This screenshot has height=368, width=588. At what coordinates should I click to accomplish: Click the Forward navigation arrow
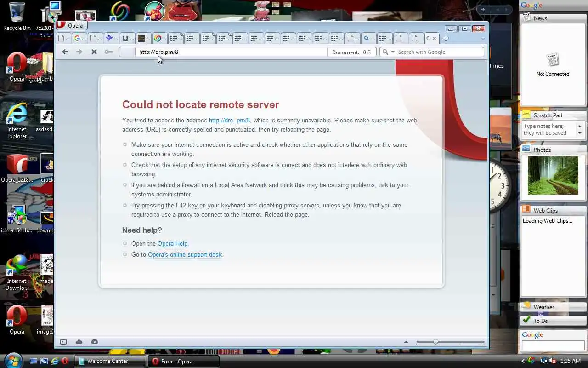pyautogui.click(x=79, y=52)
